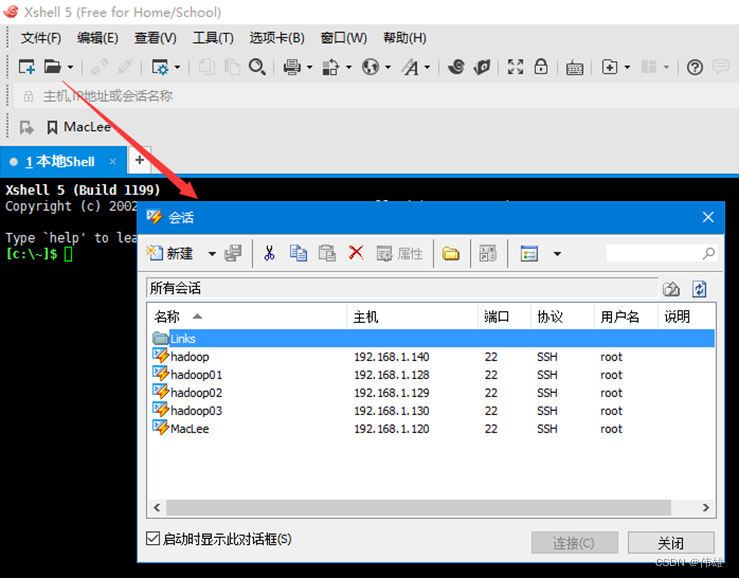The height and width of the screenshot is (578, 739).
Task: Click the Cut scissors icon in dialog
Action: coord(269,253)
